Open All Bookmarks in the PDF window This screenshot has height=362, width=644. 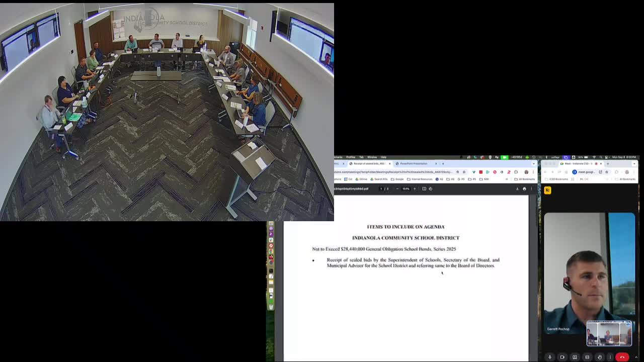click(x=525, y=179)
